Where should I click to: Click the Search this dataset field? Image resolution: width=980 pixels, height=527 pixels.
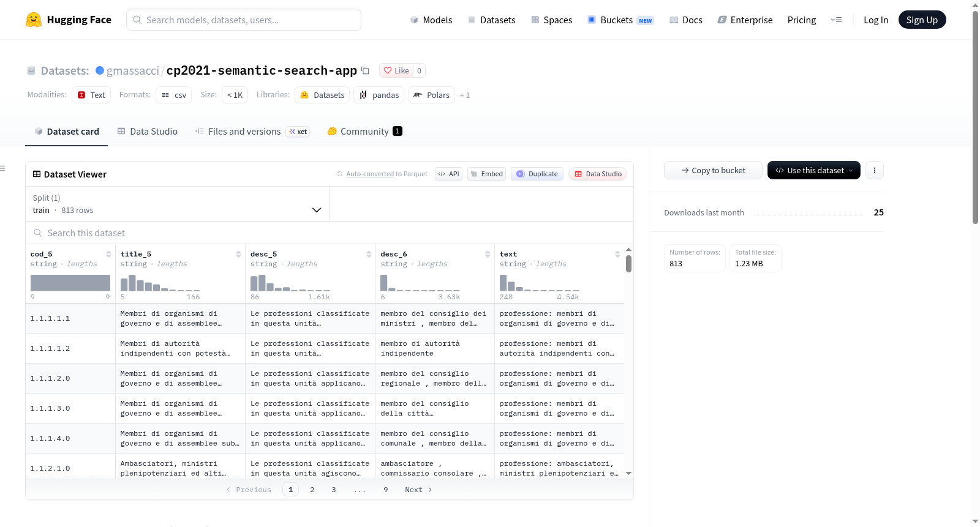point(330,233)
